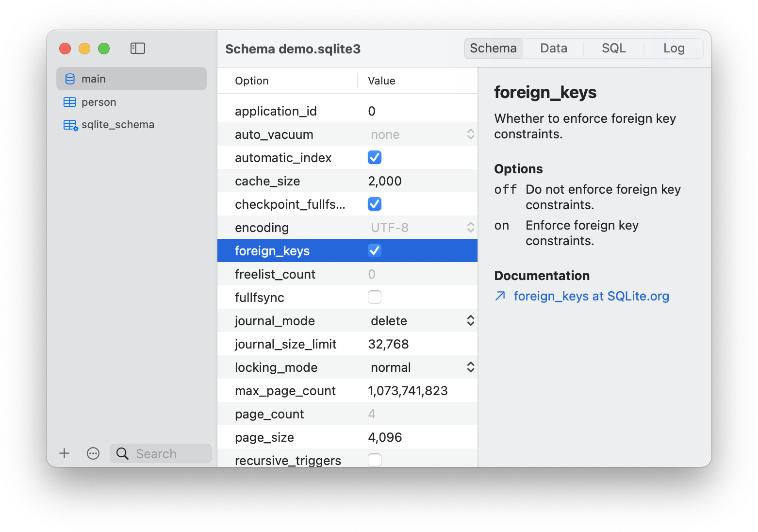Switch to the Schema tab
758x532 pixels.
pyautogui.click(x=494, y=48)
